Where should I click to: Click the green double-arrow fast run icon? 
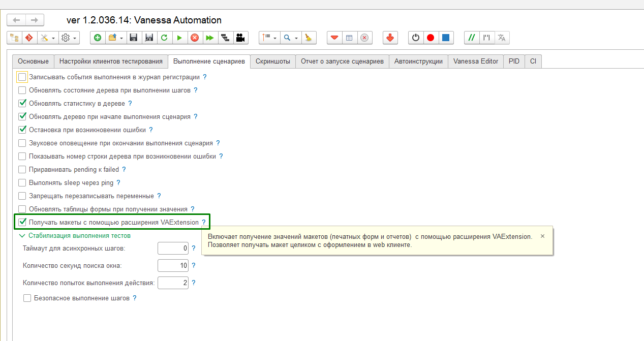pos(209,38)
